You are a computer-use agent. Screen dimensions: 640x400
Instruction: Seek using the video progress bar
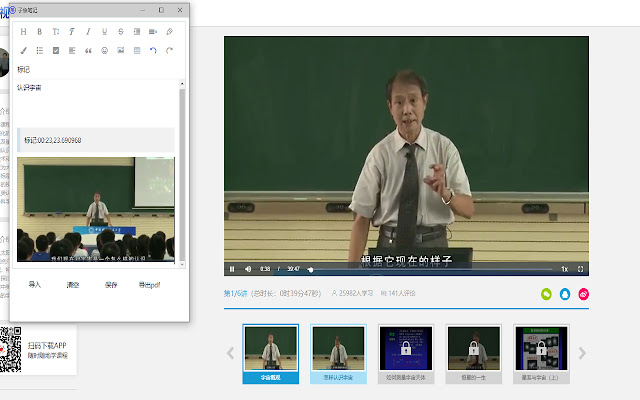click(430, 269)
